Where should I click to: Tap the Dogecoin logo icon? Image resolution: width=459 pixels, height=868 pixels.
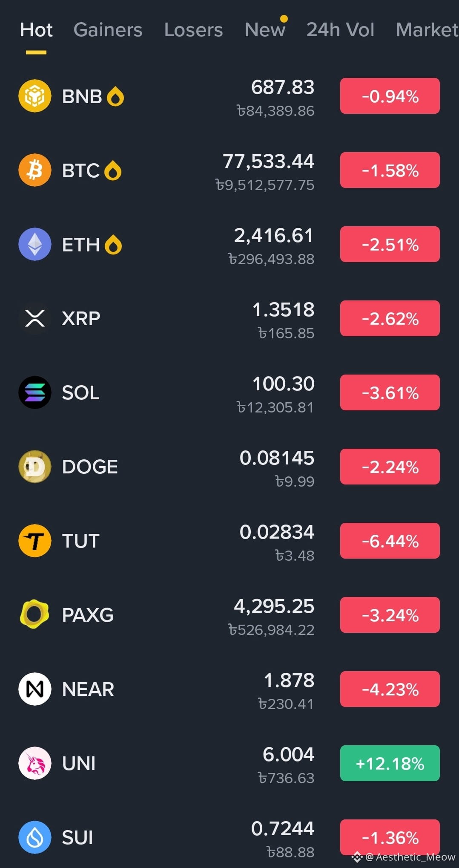tap(35, 467)
